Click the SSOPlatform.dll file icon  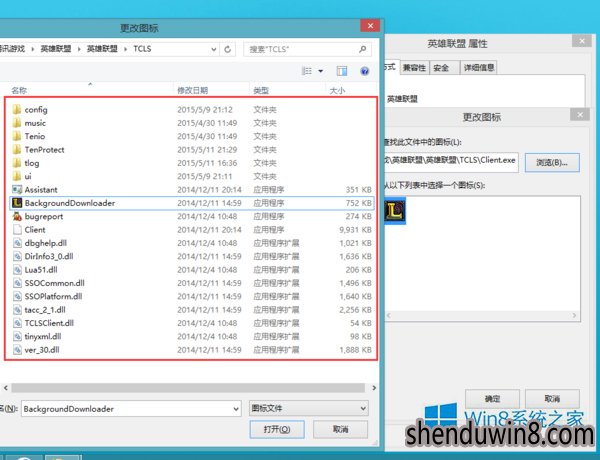pyautogui.click(x=17, y=297)
